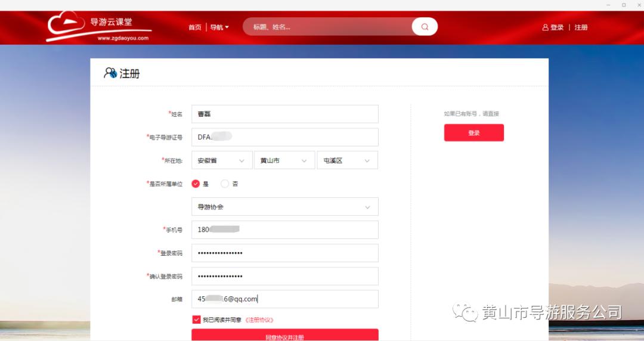Open the 导游协会 unit dropdown
Viewport: 644px width, 341px height.
(284, 207)
